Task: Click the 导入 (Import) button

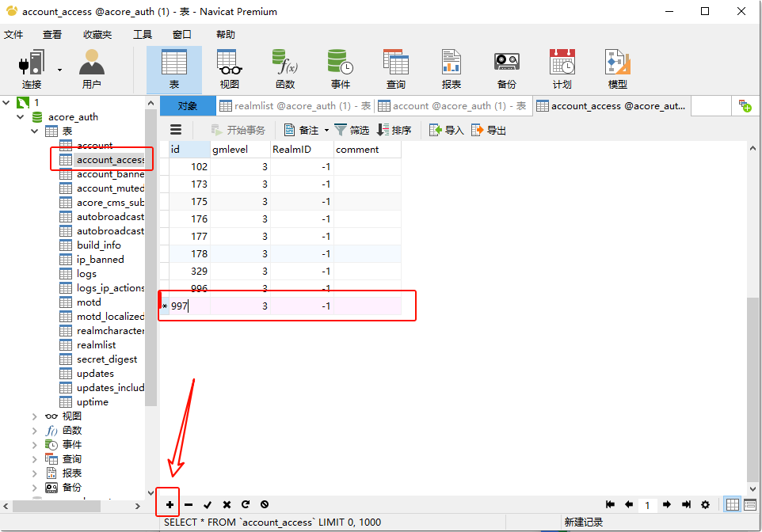Action: pos(446,131)
